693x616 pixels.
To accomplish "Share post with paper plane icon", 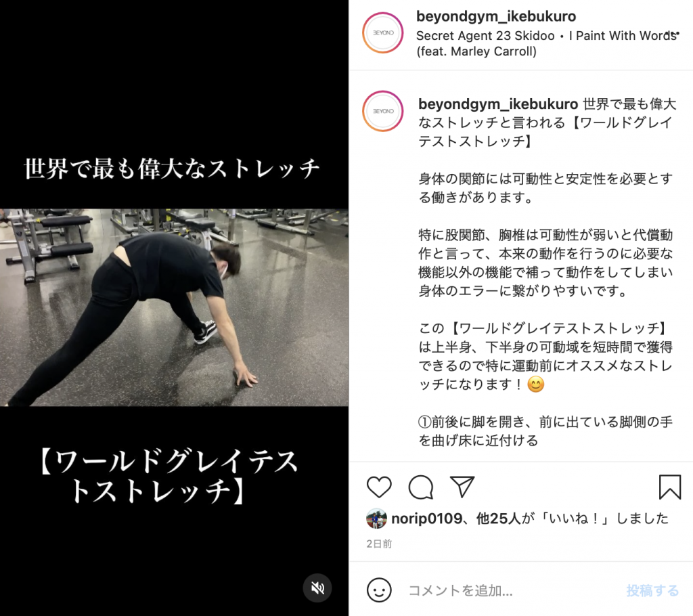I will (x=462, y=487).
